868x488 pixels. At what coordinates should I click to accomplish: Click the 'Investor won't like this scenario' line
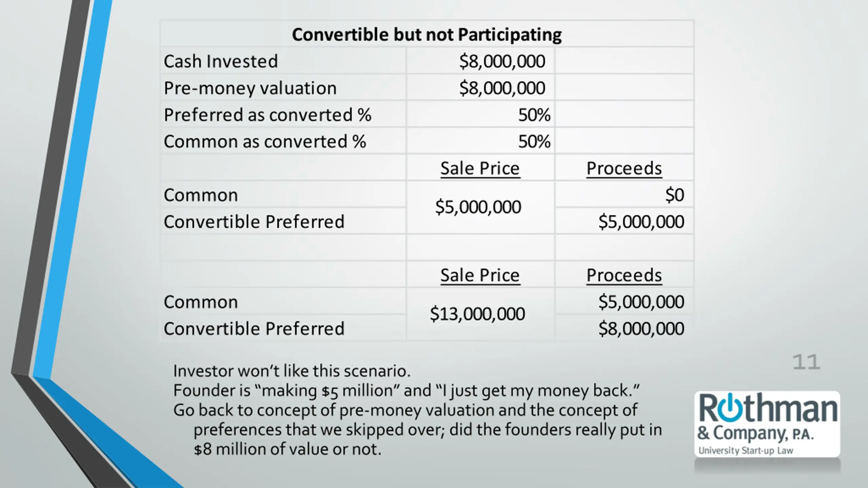coord(292,371)
